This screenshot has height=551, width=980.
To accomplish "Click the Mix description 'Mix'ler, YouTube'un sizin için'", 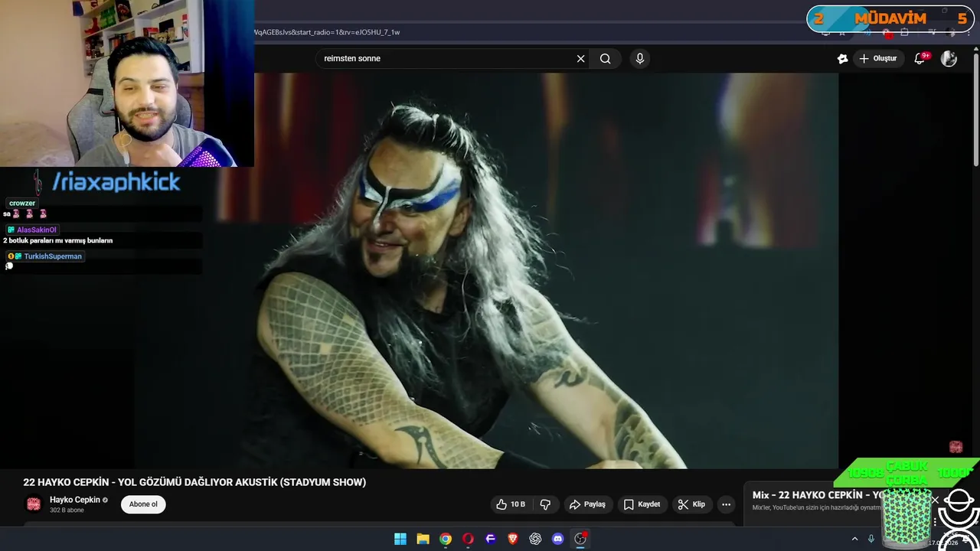I will (x=817, y=507).
